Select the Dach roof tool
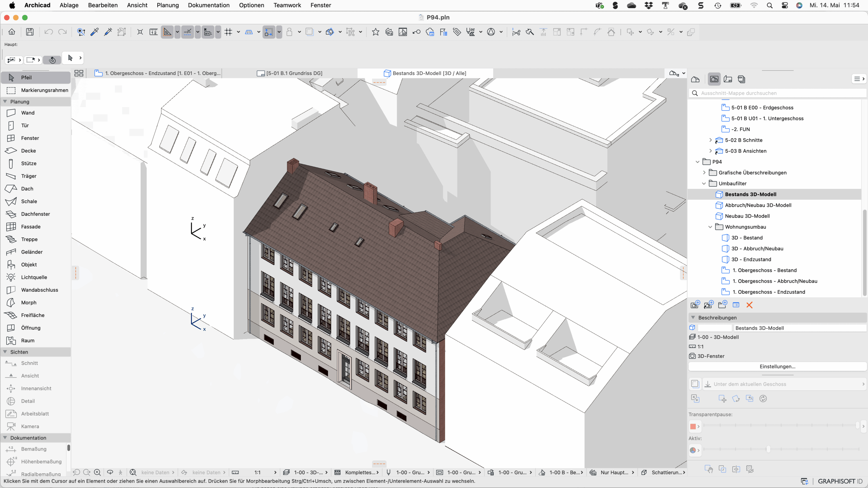Viewport: 868px width, 488px height. tap(35, 189)
